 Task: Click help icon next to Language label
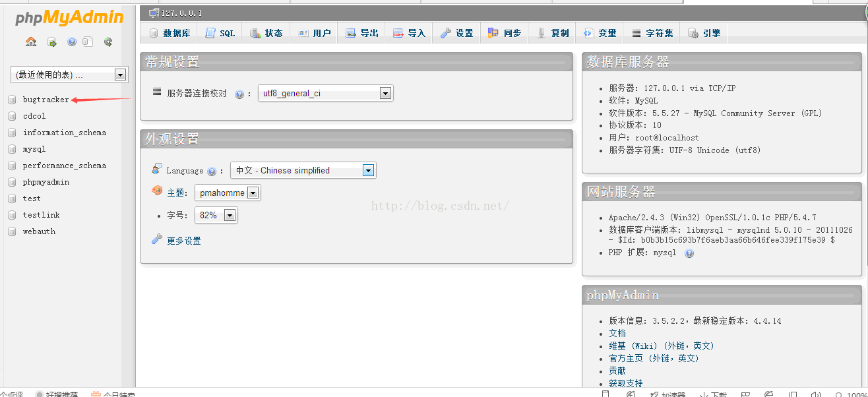click(x=212, y=171)
